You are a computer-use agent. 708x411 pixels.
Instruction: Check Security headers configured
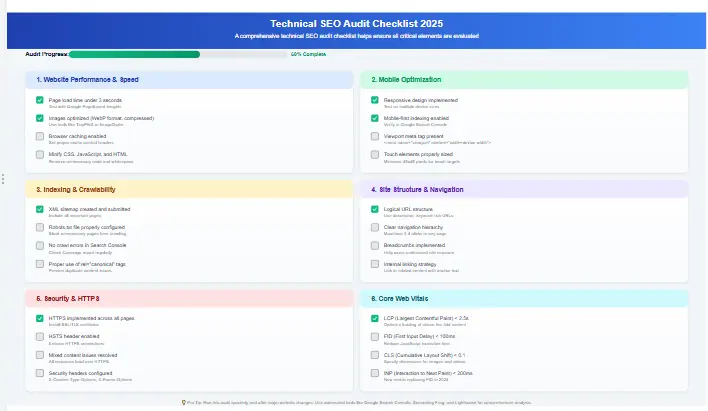tap(40, 373)
